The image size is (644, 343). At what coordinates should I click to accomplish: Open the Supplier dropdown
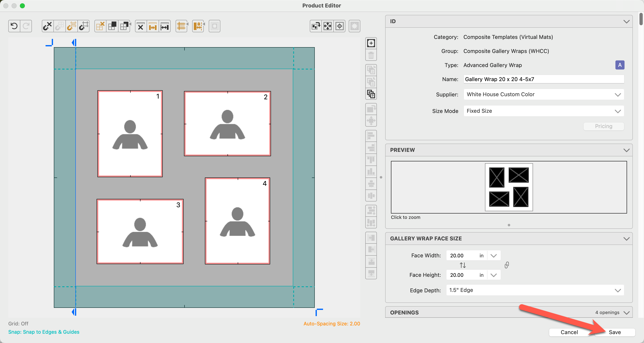point(544,94)
